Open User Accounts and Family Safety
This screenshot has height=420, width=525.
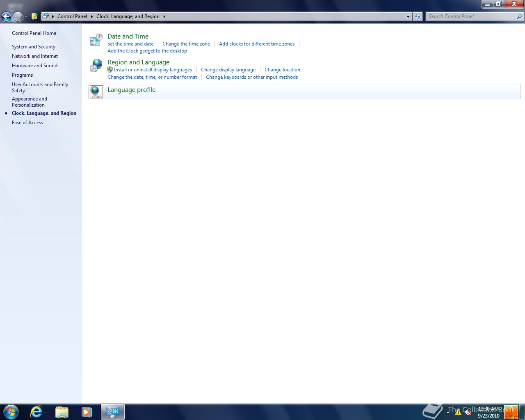pos(40,87)
